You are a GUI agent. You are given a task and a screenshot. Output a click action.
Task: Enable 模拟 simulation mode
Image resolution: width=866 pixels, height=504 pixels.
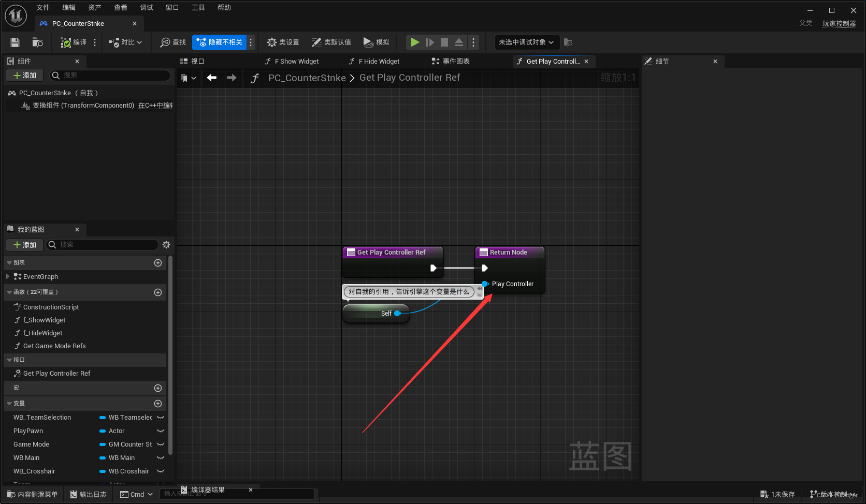(376, 42)
